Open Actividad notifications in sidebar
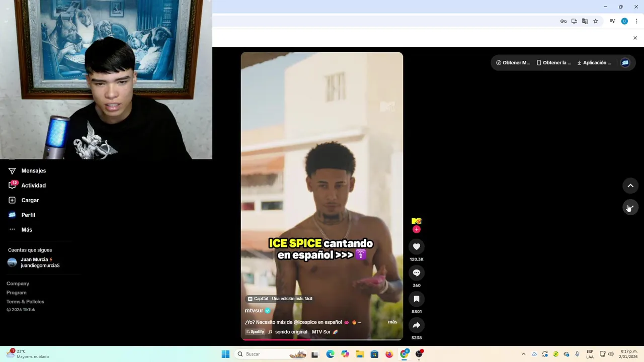Screen dimensions: 644x362 pos(28,186)
